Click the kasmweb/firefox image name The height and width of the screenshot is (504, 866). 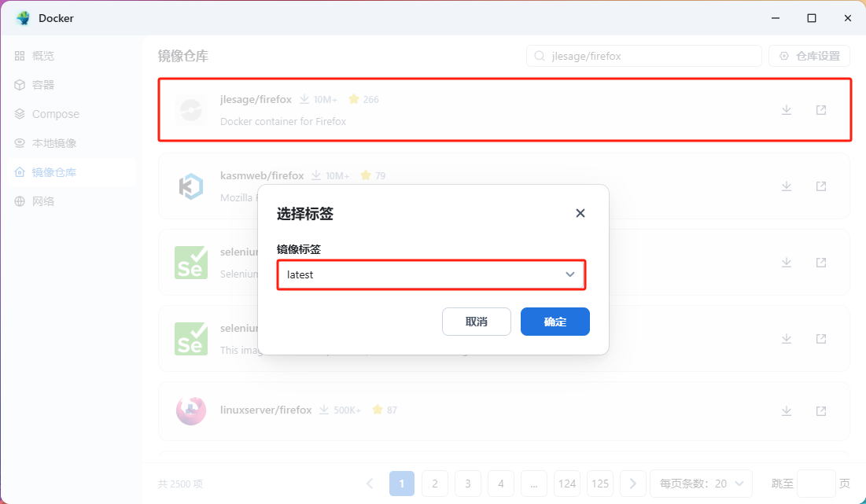(262, 175)
